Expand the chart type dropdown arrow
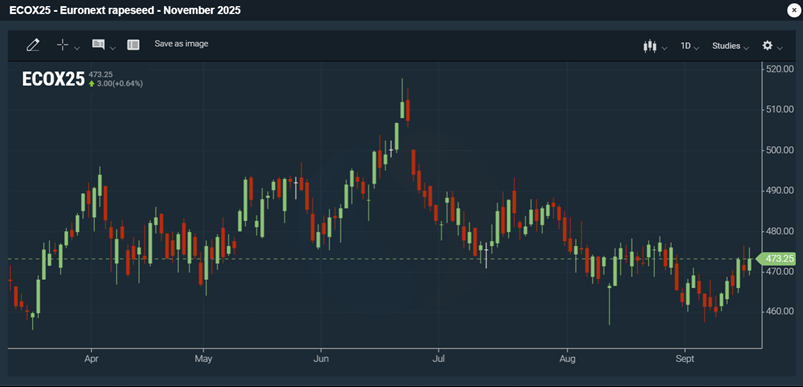This screenshot has width=803, height=387. click(665, 48)
